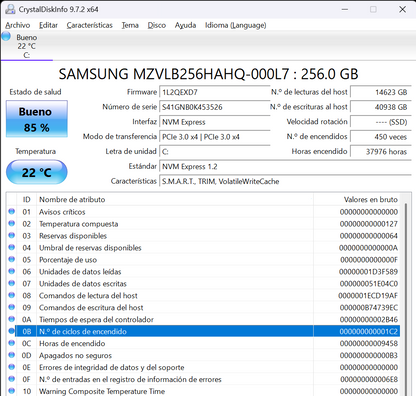This screenshot has height=396, width=416.
Task: Click the rotation speed value ---- (SSD)
Action: tap(381, 122)
